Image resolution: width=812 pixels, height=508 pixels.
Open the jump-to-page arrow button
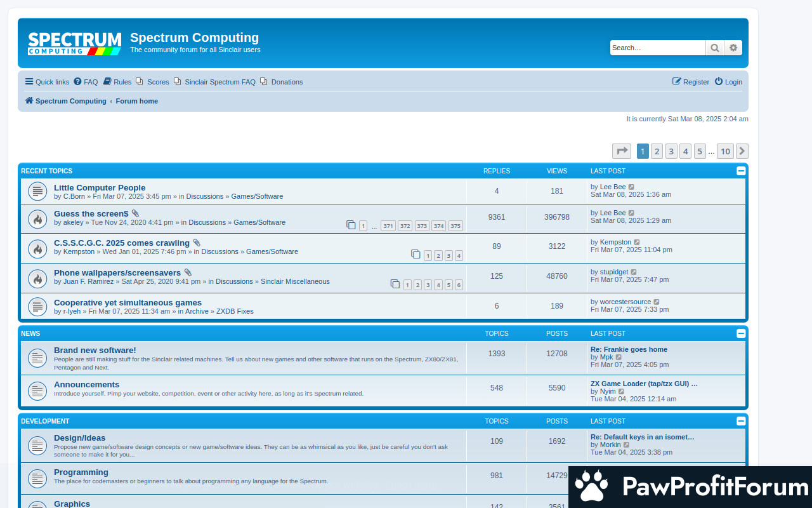tap(622, 151)
